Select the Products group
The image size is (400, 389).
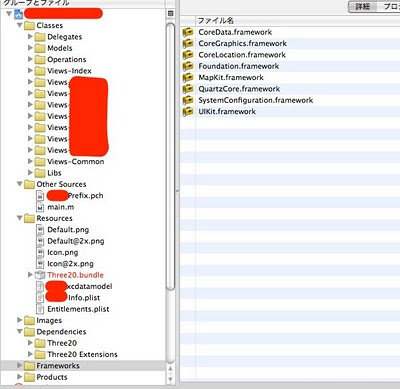click(52, 377)
